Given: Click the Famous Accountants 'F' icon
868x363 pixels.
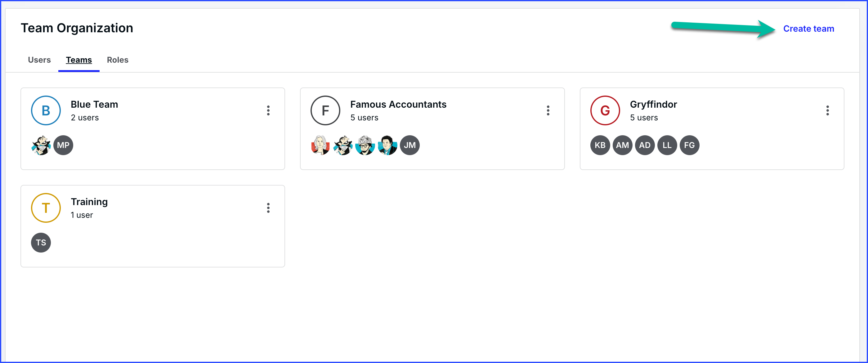Looking at the screenshot, I should click(x=325, y=110).
